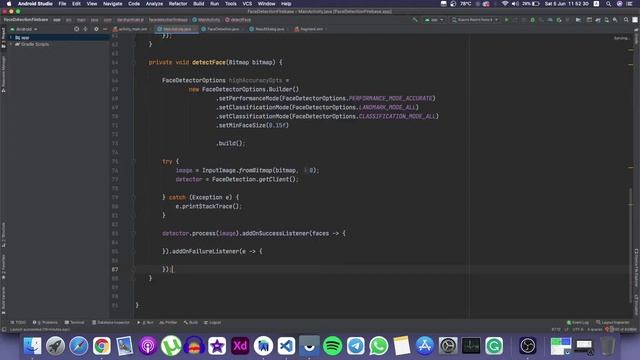The width and height of the screenshot is (640, 360).
Task: Click the Debug app bug icon
Action: click(x=532, y=20)
